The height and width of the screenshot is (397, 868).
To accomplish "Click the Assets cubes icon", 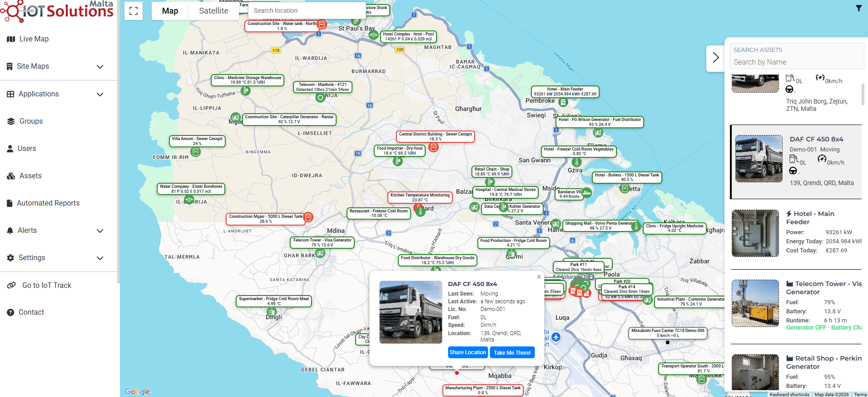I will 11,176.
